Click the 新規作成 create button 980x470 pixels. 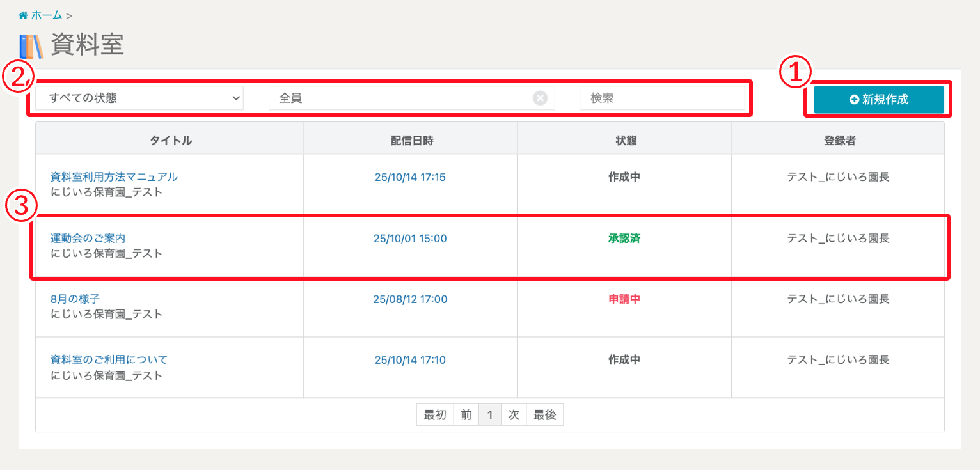(x=878, y=100)
